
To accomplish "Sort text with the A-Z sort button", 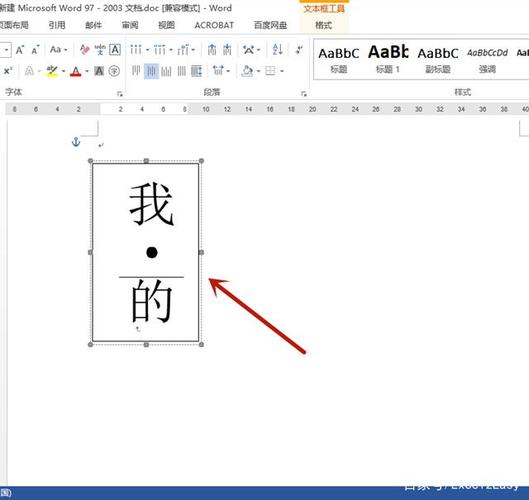I will pos(277,50).
